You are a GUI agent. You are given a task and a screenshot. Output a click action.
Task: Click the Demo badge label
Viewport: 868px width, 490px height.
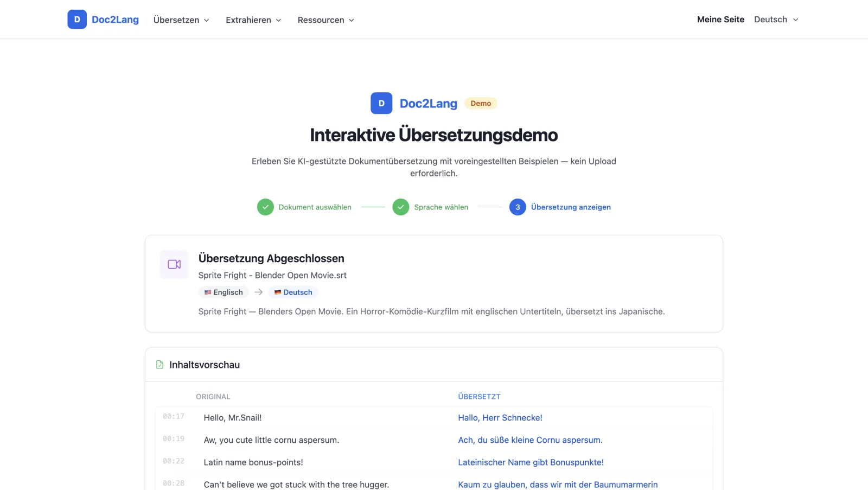481,103
